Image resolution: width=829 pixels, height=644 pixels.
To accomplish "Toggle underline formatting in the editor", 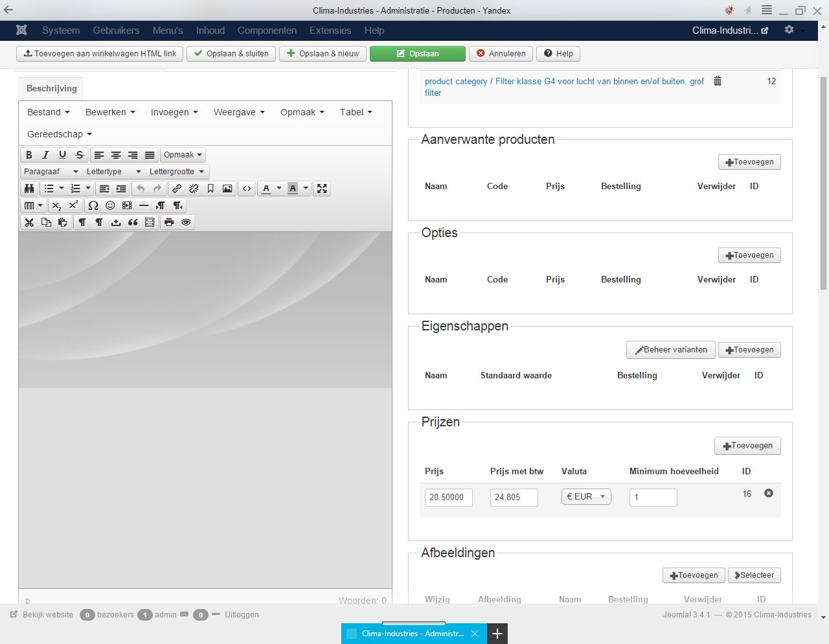I will pyautogui.click(x=62, y=155).
